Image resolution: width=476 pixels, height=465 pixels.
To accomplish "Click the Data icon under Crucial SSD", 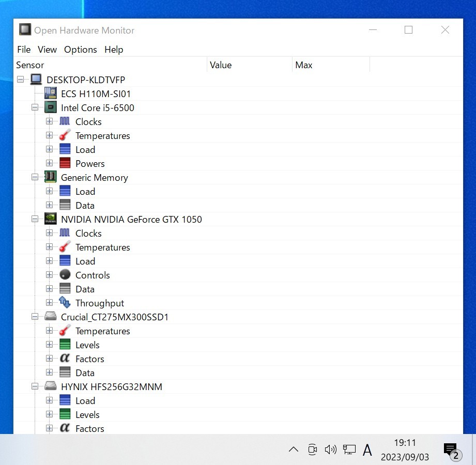I will point(65,373).
